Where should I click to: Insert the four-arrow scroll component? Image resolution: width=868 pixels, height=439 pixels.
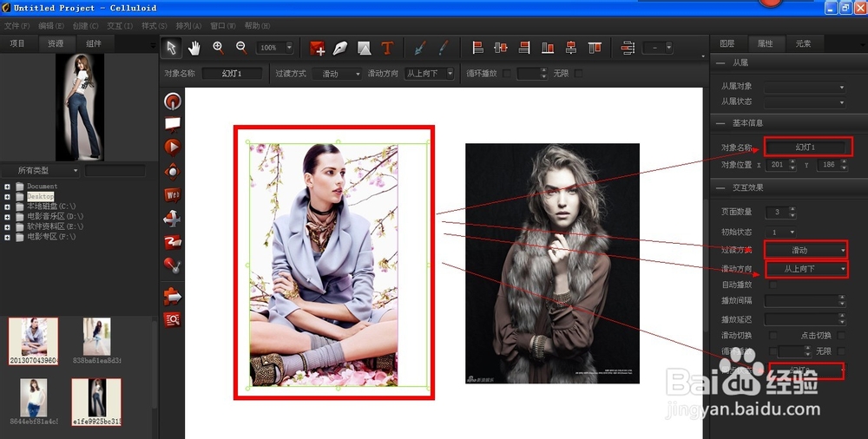[x=173, y=219]
